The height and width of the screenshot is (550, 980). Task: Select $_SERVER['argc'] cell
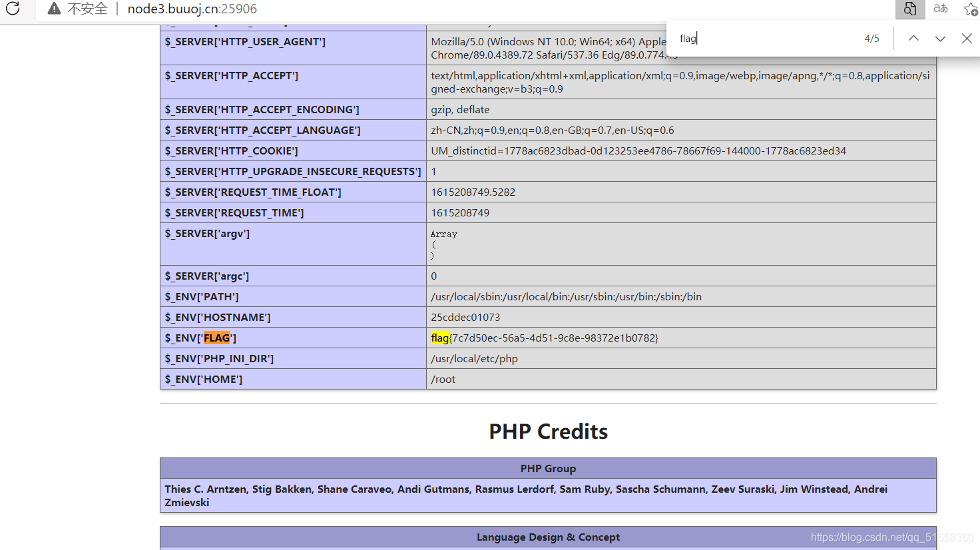tap(293, 276)
